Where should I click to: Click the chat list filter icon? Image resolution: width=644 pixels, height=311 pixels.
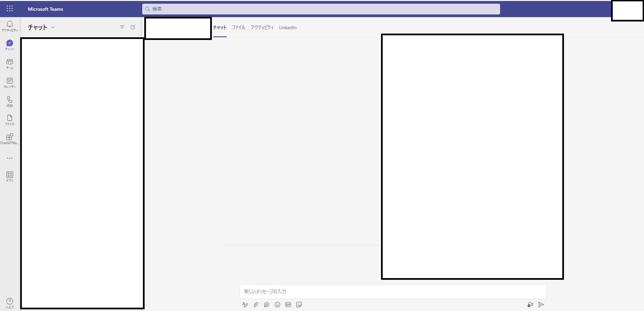[x=122, y=27]
